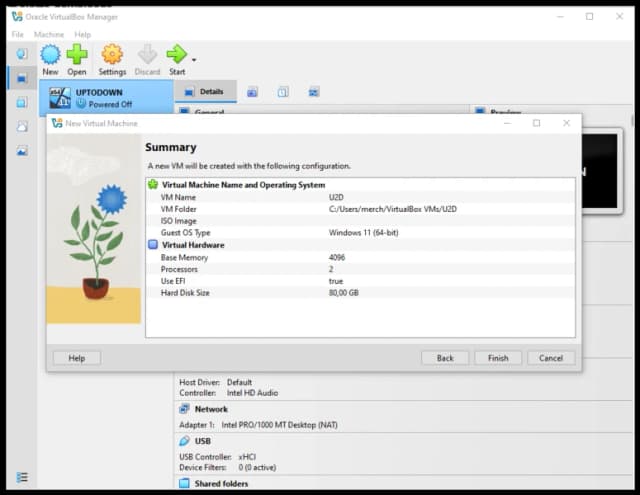
Task: Click the green Open toolbar icon
Action: pyautogui.click(x=77, y=54)
